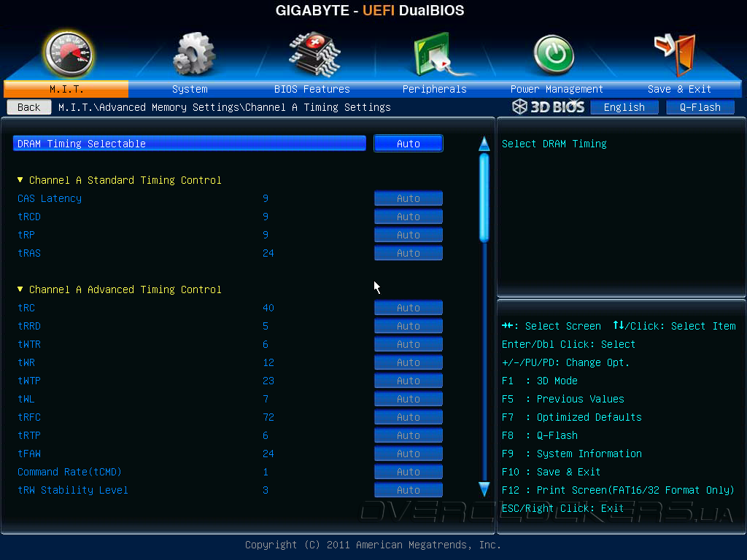
Task: Select the BIOS Features chip icon
Action: (x=314, y=54)
